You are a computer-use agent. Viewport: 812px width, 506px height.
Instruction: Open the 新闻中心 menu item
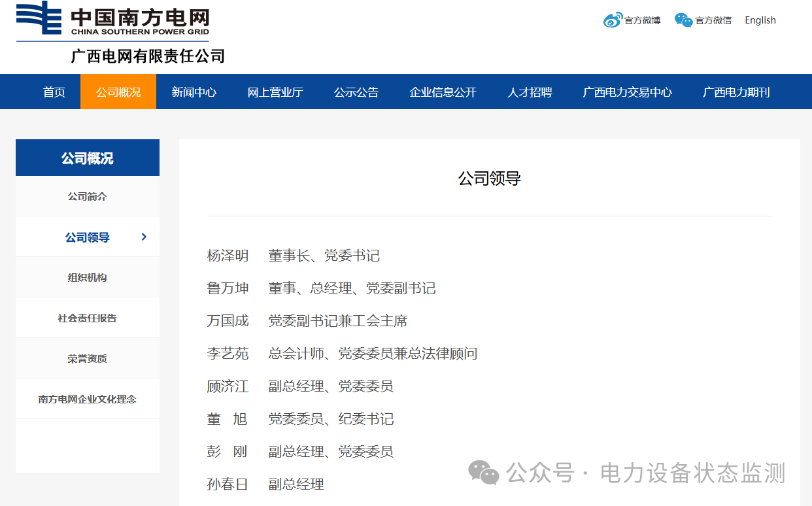193,92
